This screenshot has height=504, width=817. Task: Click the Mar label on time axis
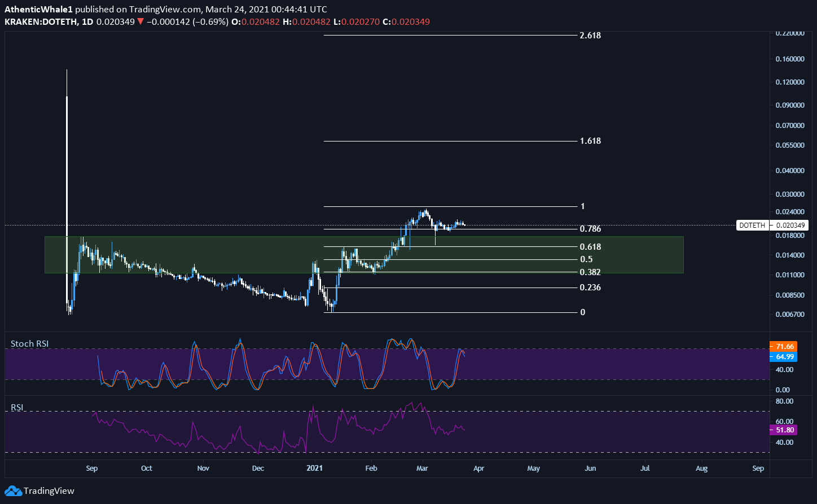click(423, 468)
